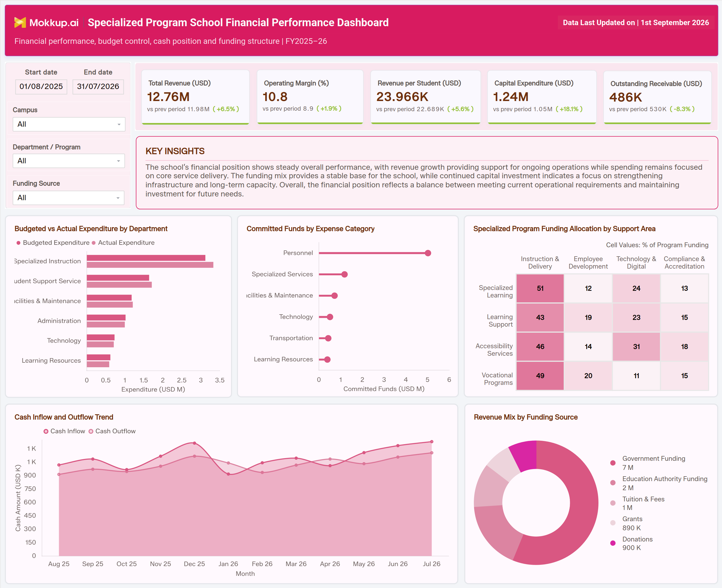Select the Operating Margin KPI card

point(310,97)
